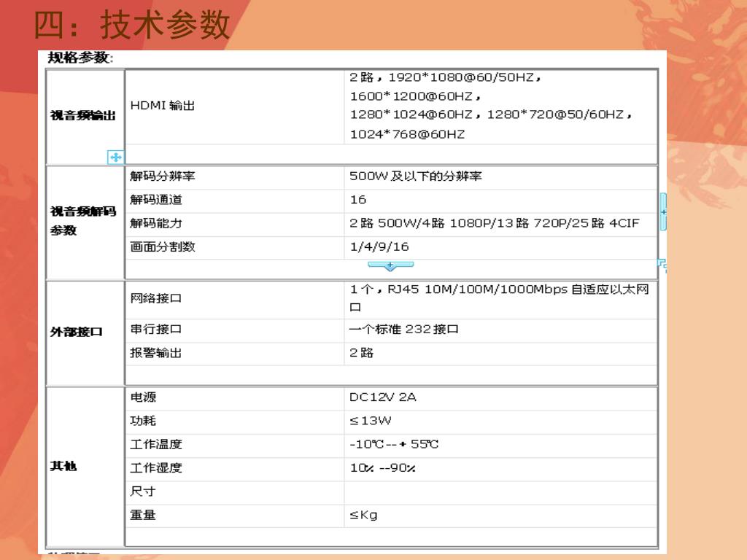Click the -10℃--+55℃ temperature value
Image resolution: width=747 pixels, height=560 pixels.
coord(394,444)
